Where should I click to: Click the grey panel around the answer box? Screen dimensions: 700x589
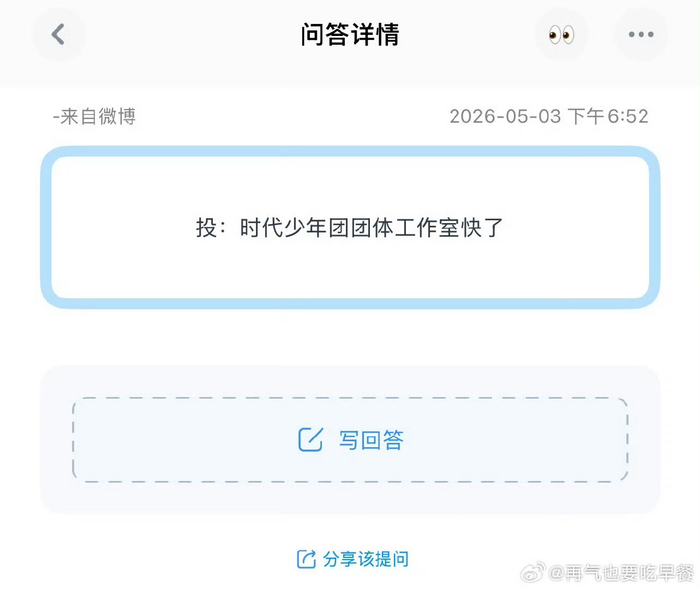pyautogui.click(x=350, y=440)
